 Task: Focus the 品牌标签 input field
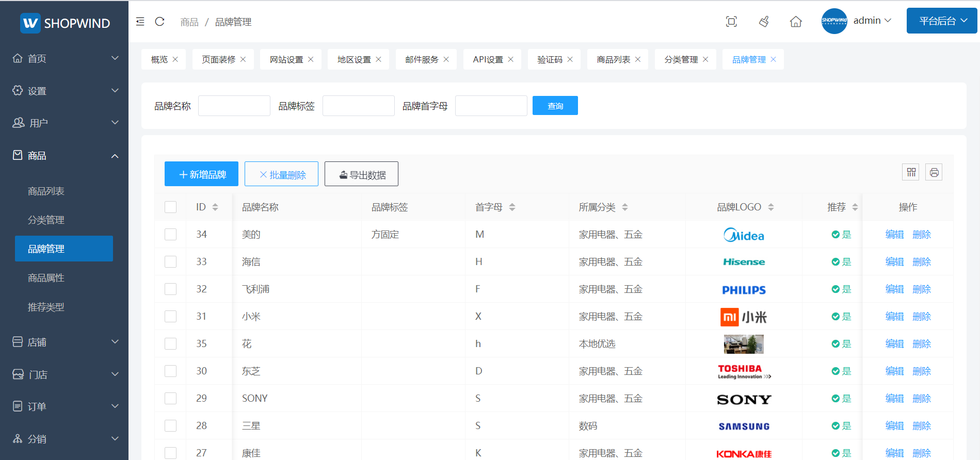coord(359,106)
